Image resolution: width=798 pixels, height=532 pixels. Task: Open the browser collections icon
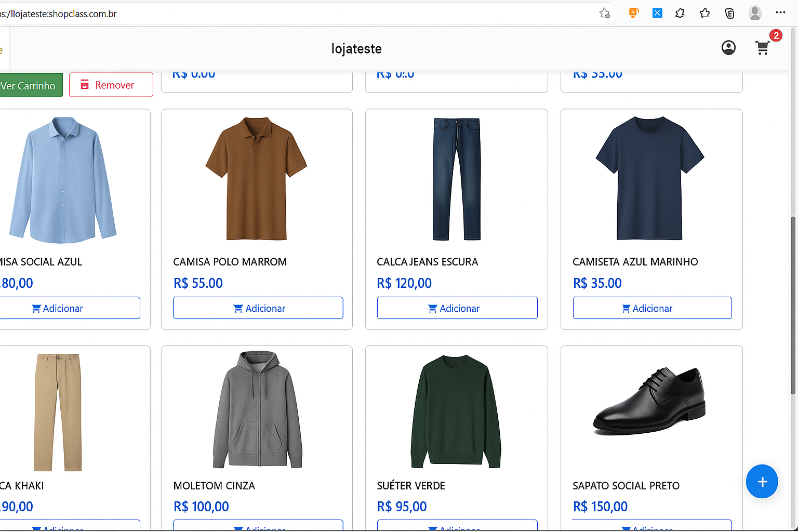(729, 14)
